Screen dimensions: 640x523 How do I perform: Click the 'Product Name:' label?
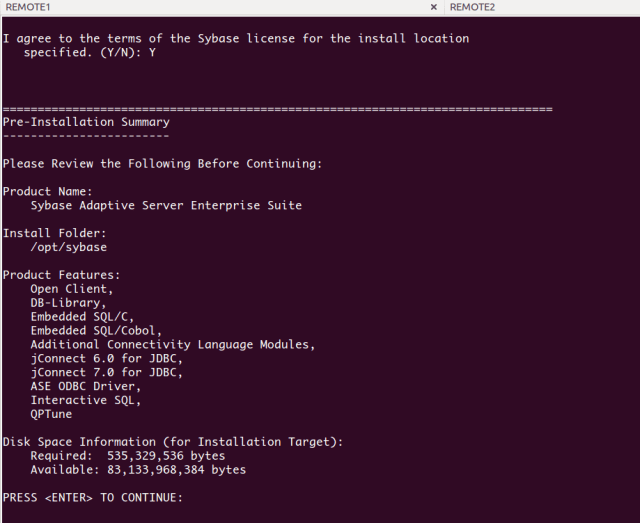47,191
